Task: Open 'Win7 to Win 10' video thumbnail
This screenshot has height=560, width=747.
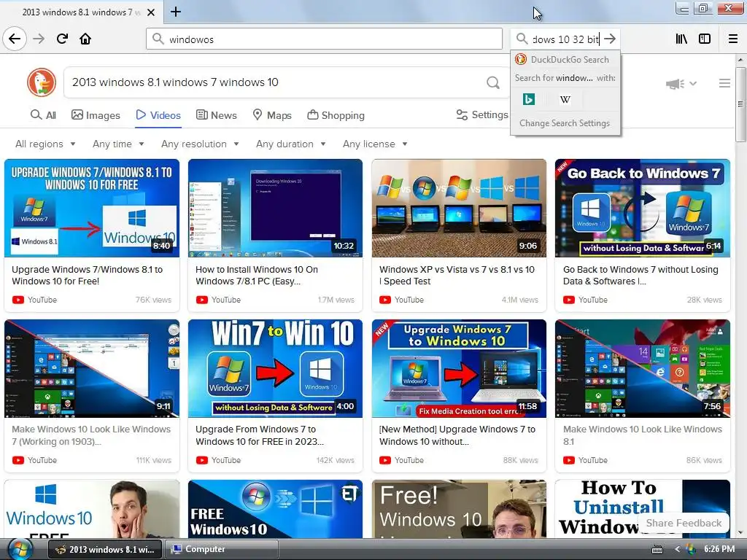Action: pos(275,368)
